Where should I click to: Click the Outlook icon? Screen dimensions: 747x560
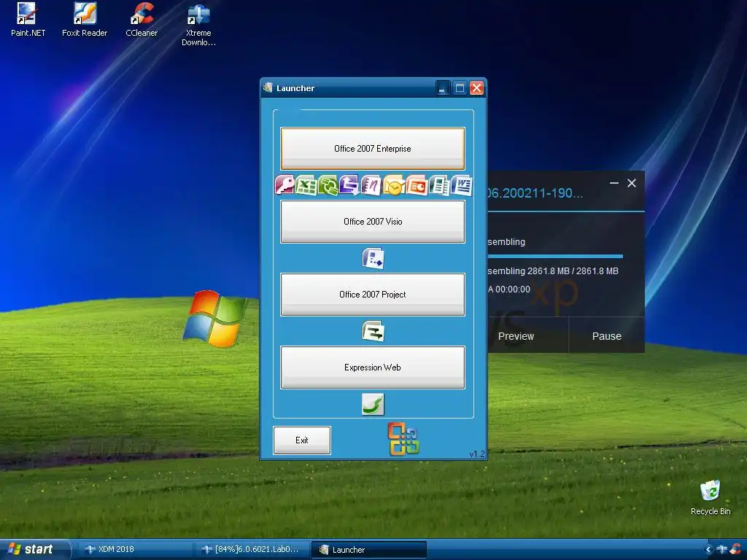(394, 185)
